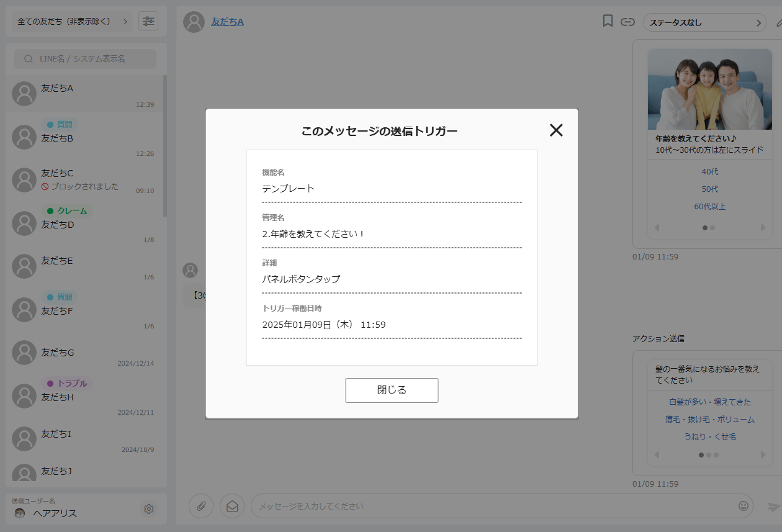Click the family photo thumbnail
The height and width of the screenshot is (532, 782).
tap(709, 89)
